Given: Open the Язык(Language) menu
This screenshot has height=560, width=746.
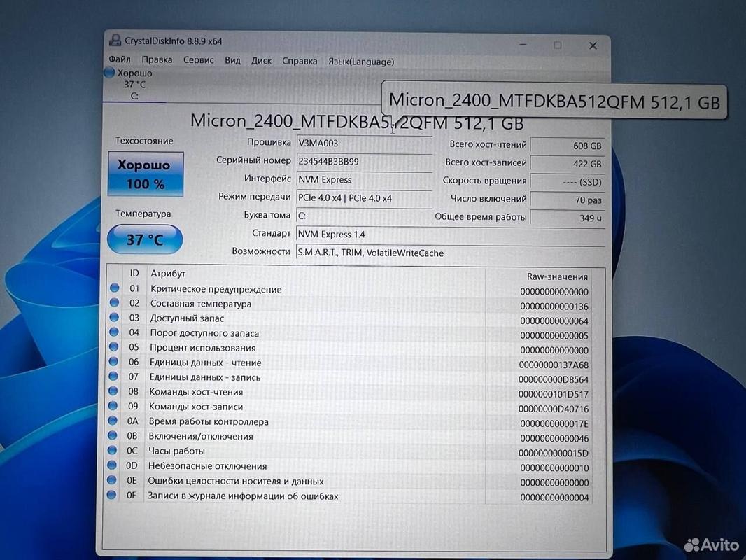Looking at the screenshot, I should pos(361,62).
